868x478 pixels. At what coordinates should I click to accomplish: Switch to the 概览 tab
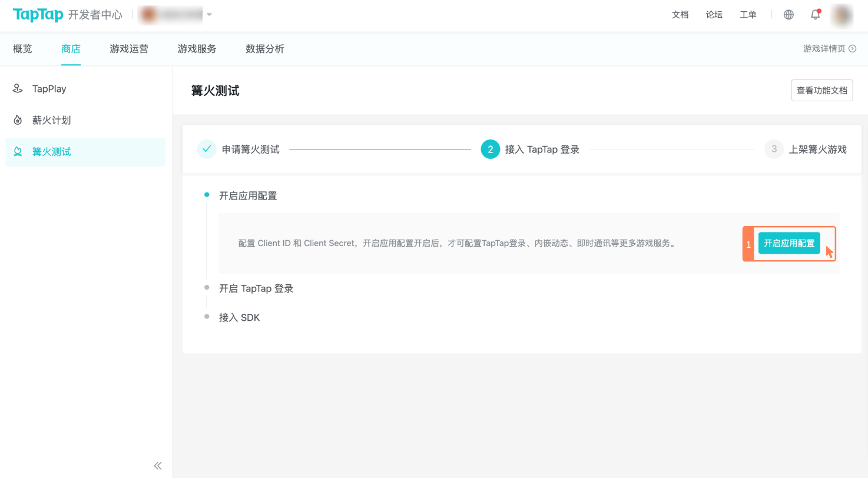pyautogui.click(x=22, y=49)
